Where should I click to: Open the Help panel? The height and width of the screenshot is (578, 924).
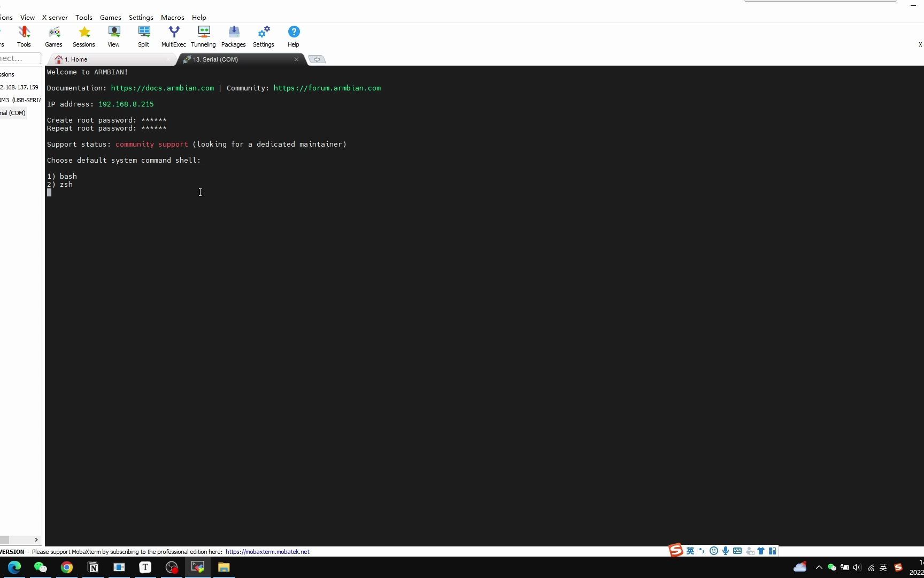pos(293,35)
